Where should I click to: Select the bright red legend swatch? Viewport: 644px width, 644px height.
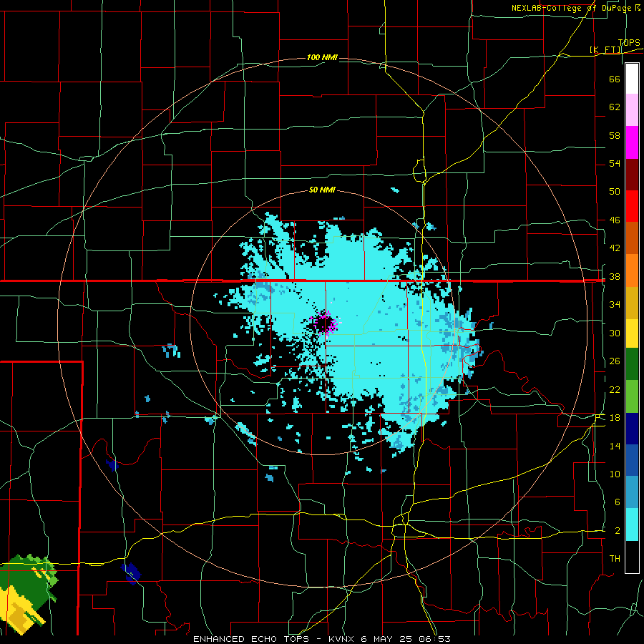tap(632, 206)
